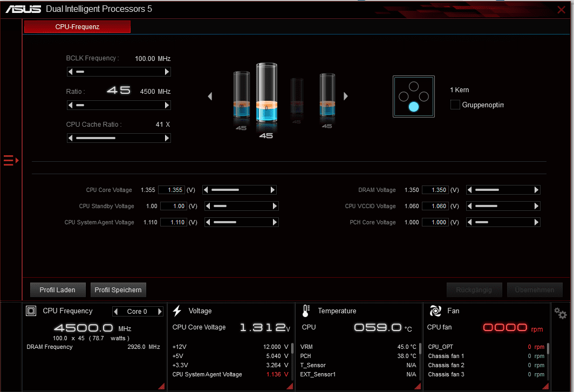This screenshot has height=392, width=574.
Task: Click the Übernehmen button
Action: [x=535, y=290]
